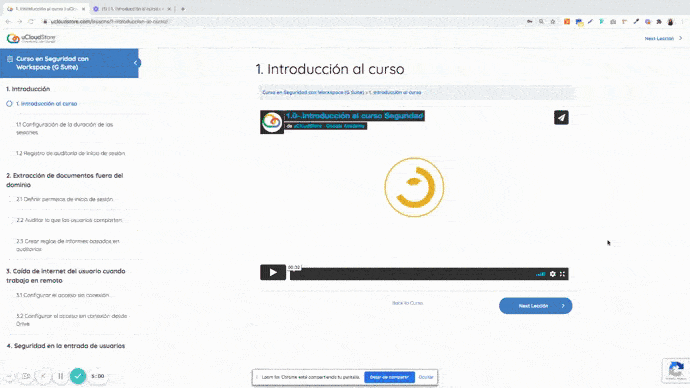The height and width of the screenshot is (388, 690).
Task: Enter fullscreen mode on the video player
Action: tap(562, 274)
